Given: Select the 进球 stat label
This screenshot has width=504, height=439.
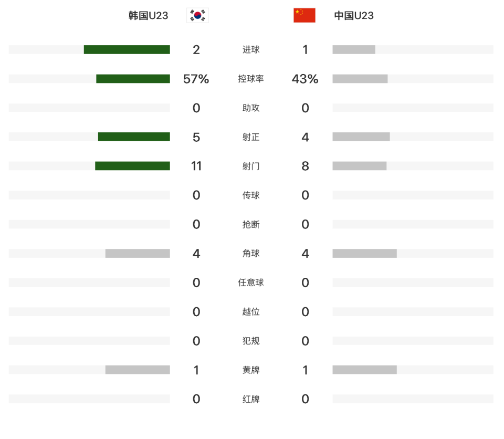Looking at the screenshot, I should click(x=251, y=49).
